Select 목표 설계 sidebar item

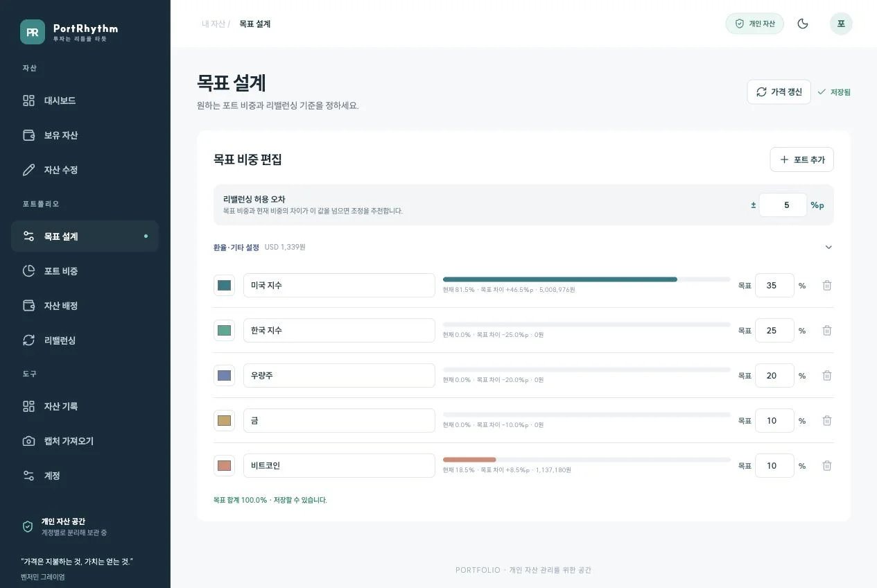click(85, 236)
